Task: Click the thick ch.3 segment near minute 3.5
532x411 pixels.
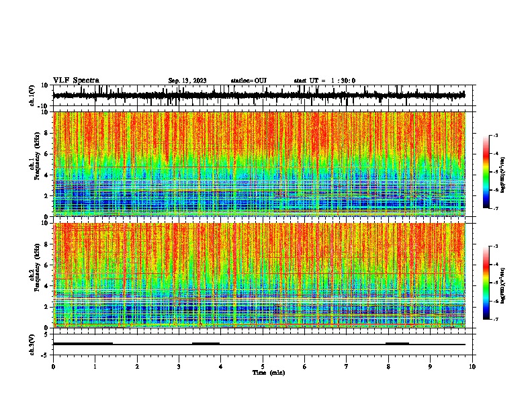Action: (x=206, y=344)
